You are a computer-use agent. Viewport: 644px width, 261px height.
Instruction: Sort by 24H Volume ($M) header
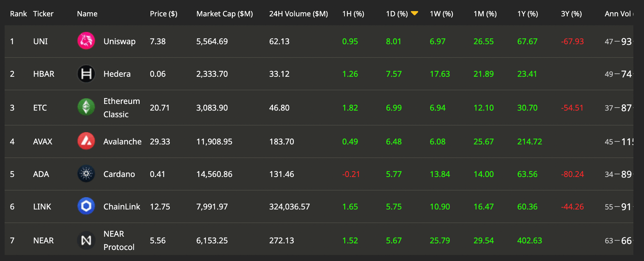pos(299,14)
